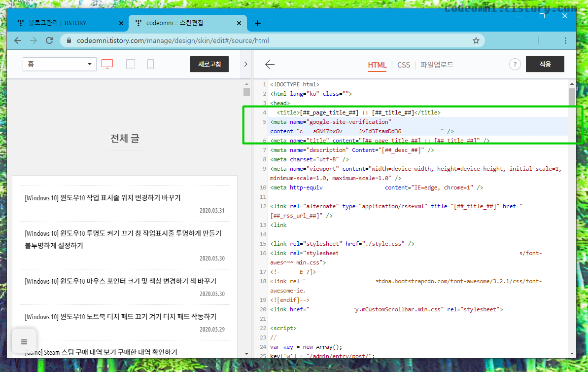Click preview pane scrollbar down arrow
Image resolution: width=588 pixels, height=372 pixels.
click(246, 354)
